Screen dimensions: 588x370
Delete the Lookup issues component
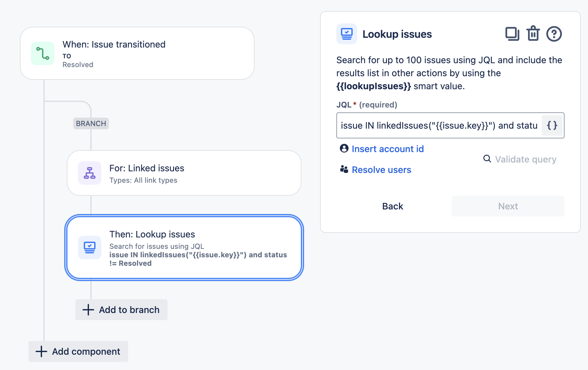(533, 34)
